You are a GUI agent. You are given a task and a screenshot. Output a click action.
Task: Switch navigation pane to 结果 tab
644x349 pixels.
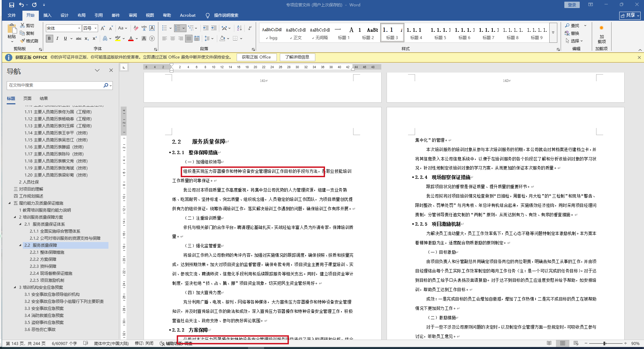tap(44, 98)
